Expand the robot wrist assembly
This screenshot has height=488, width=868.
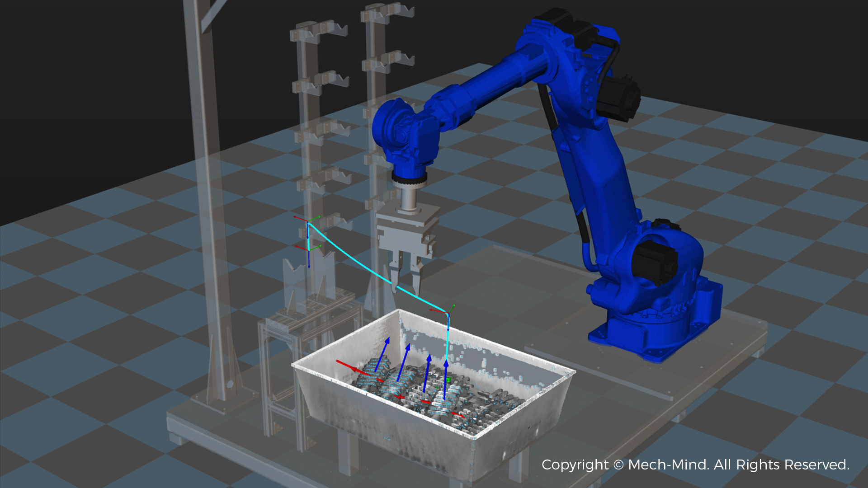(x=407, y=136)
